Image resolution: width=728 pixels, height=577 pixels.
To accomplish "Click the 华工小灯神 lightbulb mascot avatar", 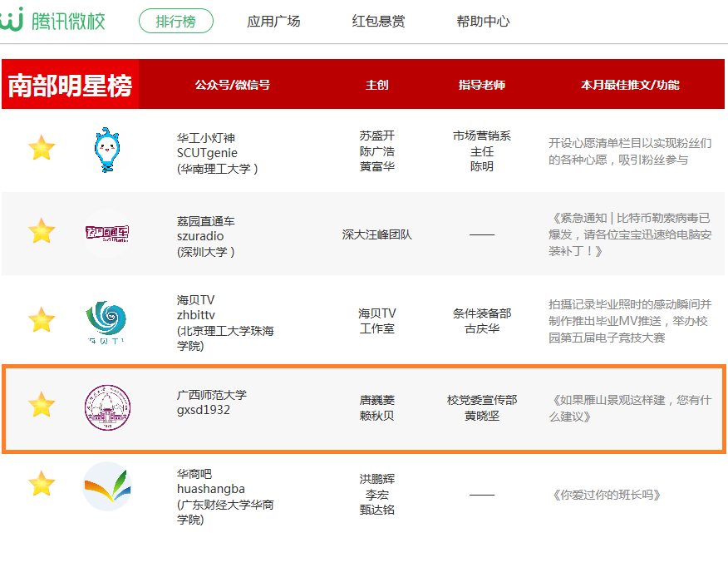I will click(x=107, y=150).
